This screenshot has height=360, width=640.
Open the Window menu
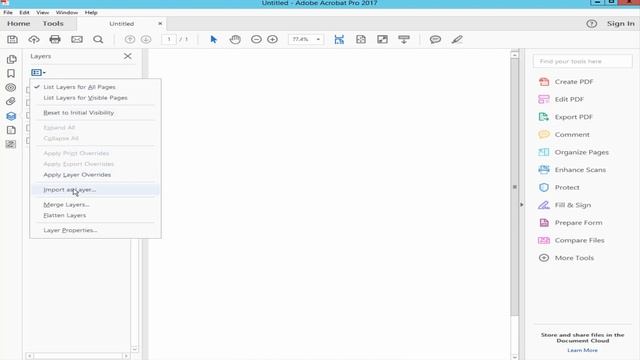point(67,13)
